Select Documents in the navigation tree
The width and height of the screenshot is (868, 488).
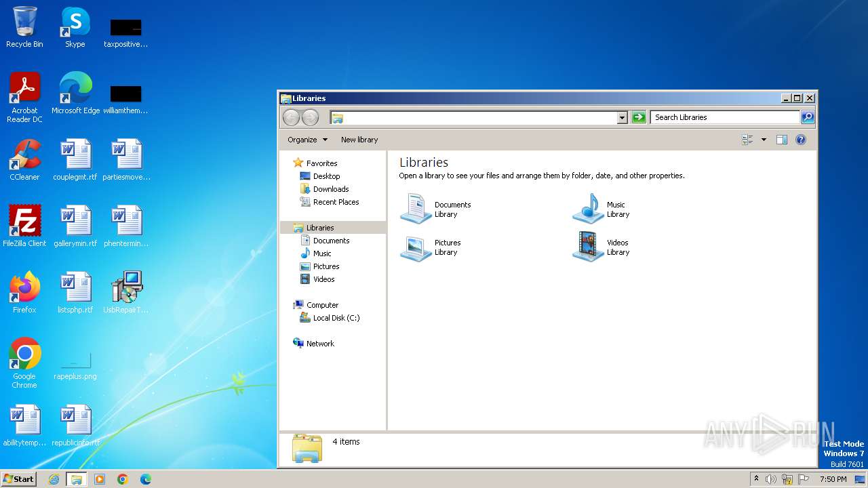coord(325,241)
